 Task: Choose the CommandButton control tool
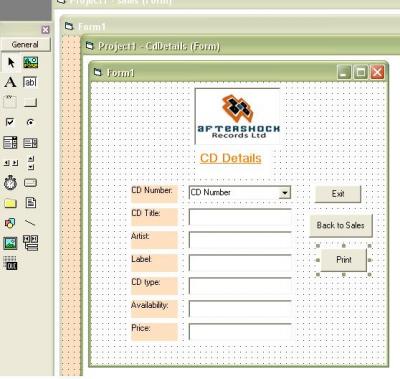[30, 102]
